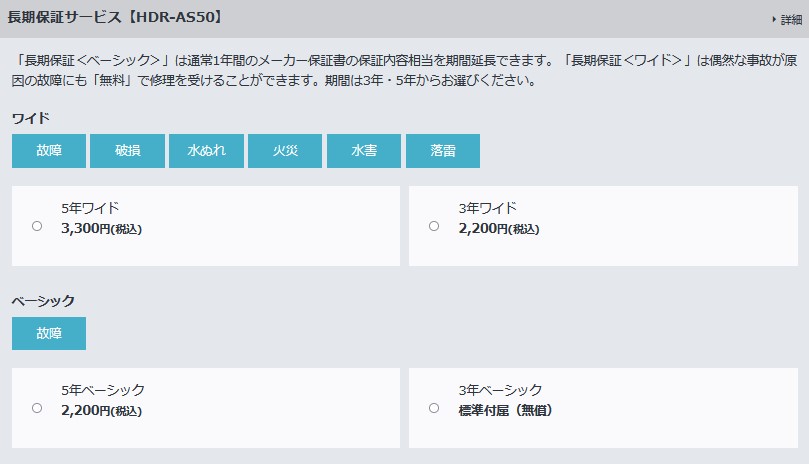Click the ベーシック section heading
This screenshot has width=809, height=464.
point(43,301)
